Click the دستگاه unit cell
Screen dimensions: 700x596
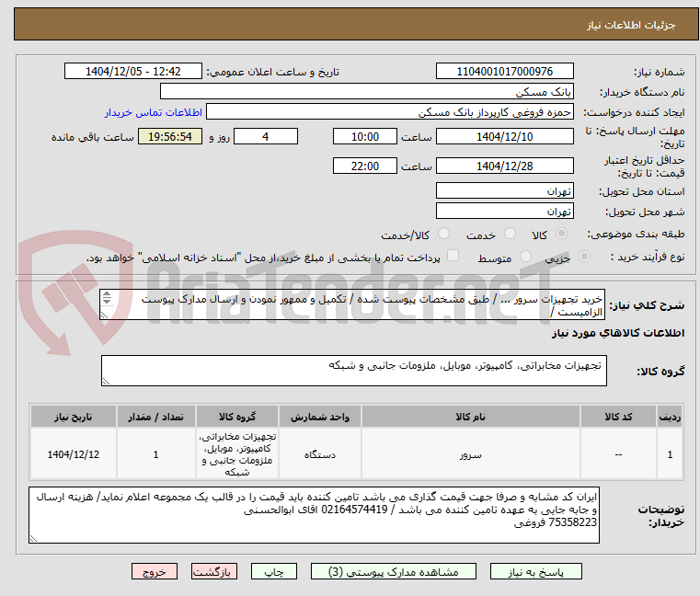[319, 454]
